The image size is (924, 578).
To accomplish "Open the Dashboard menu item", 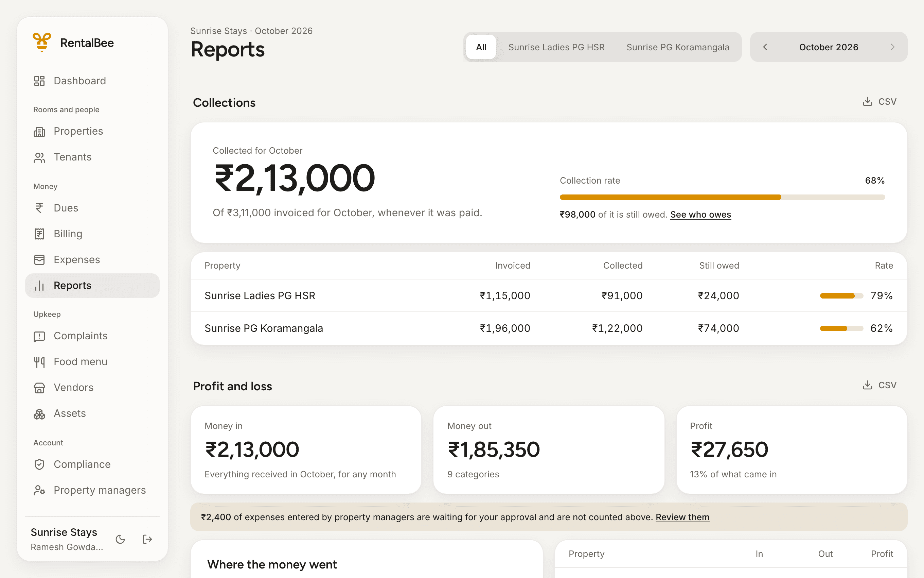I will coord(92,81).
